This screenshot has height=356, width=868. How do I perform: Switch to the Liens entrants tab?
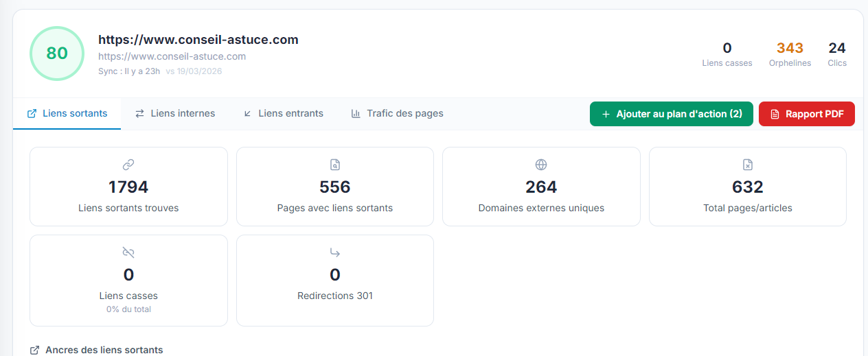tap(283, 113)
